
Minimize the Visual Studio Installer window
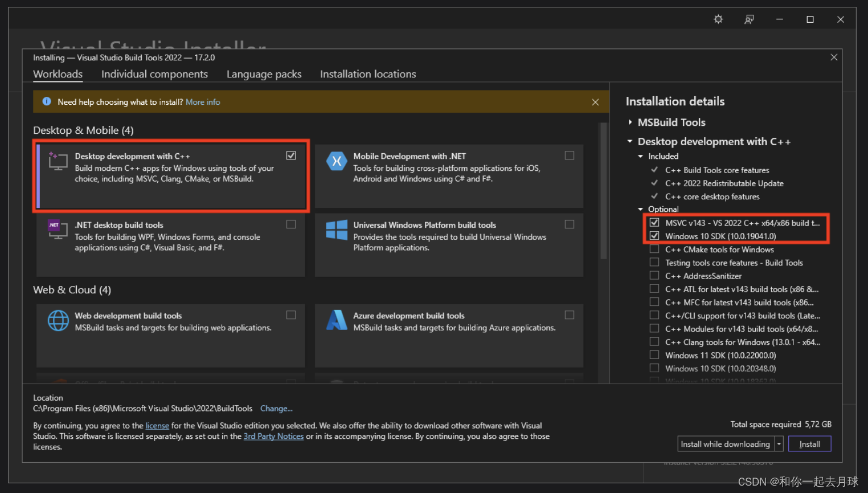pyautogui.click(x=779, y=19)
